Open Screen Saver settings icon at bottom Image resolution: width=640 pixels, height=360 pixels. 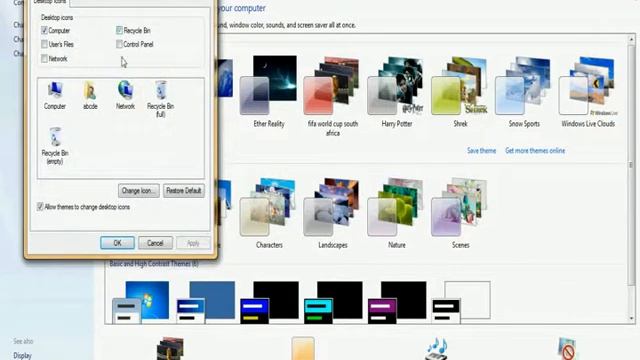567,348
